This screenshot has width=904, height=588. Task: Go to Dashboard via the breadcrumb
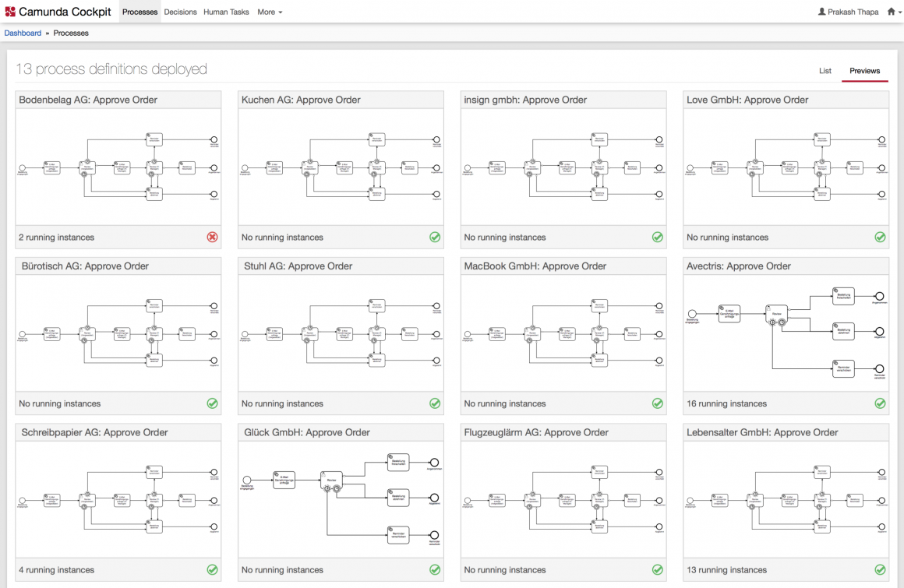click(23, 33)
